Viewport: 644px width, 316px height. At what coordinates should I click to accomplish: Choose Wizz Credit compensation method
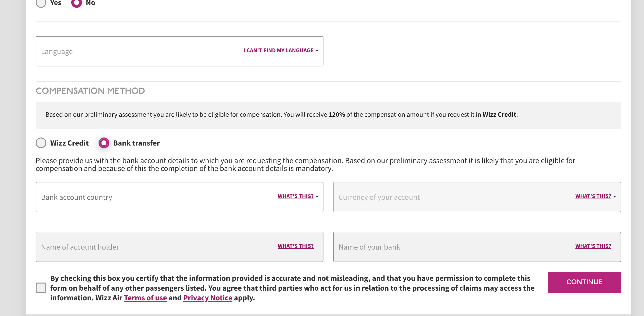click(x=41, y=143)
